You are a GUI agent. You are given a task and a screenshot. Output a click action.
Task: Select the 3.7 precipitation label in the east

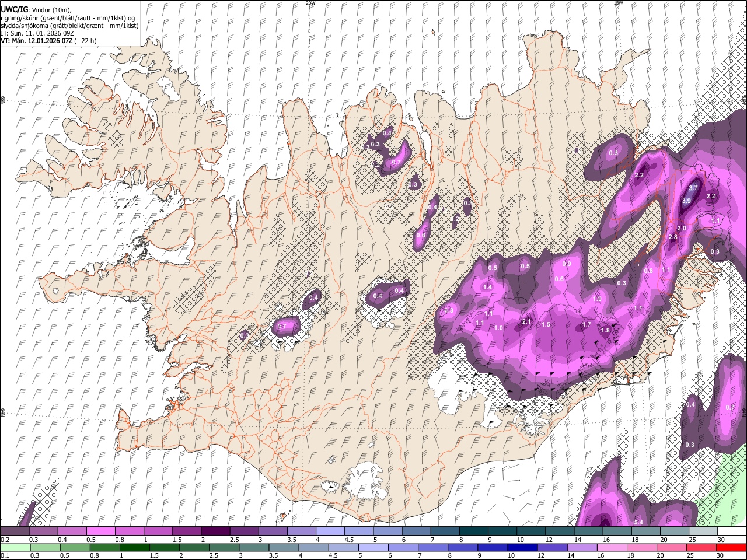[693, 188]
